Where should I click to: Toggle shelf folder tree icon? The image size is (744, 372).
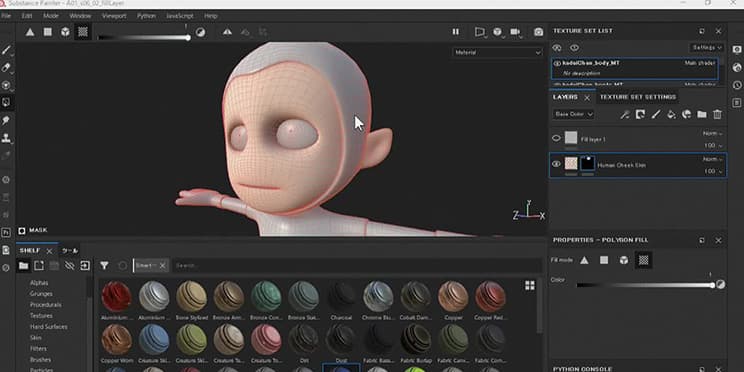(23, 266)
